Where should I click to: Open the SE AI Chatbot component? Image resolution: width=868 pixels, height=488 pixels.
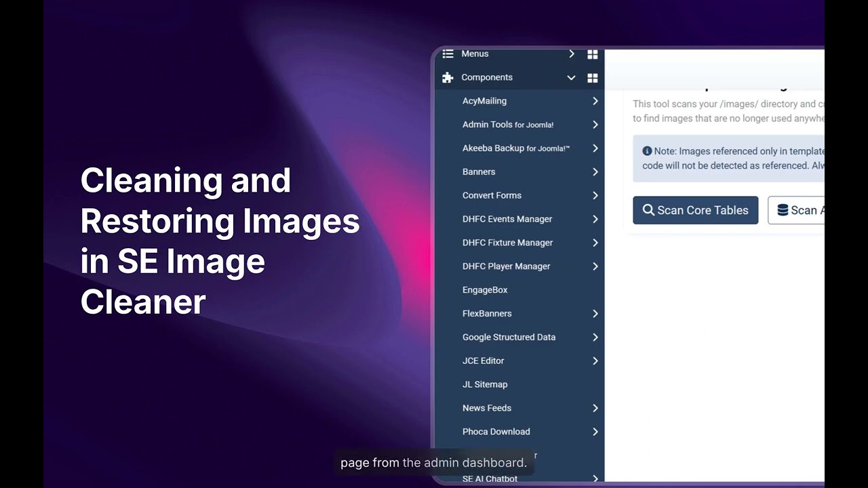pyautogui.click(x=490, y=479)
